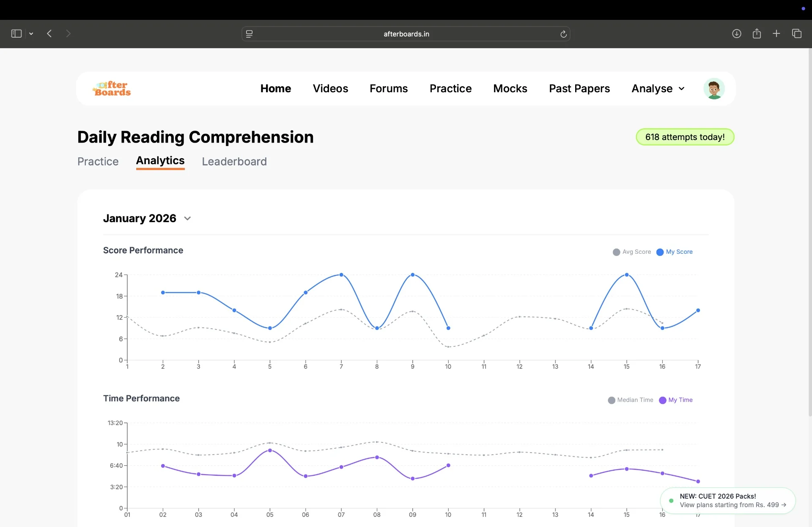Toggle the Safari sidebar icon

tap(16, 34)
